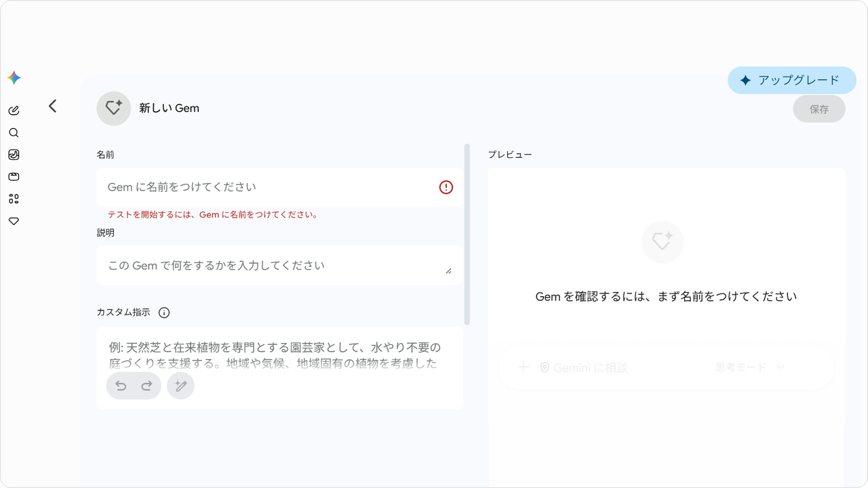Focus the カスタム指示 instructions text area

(x=279, y=368)
